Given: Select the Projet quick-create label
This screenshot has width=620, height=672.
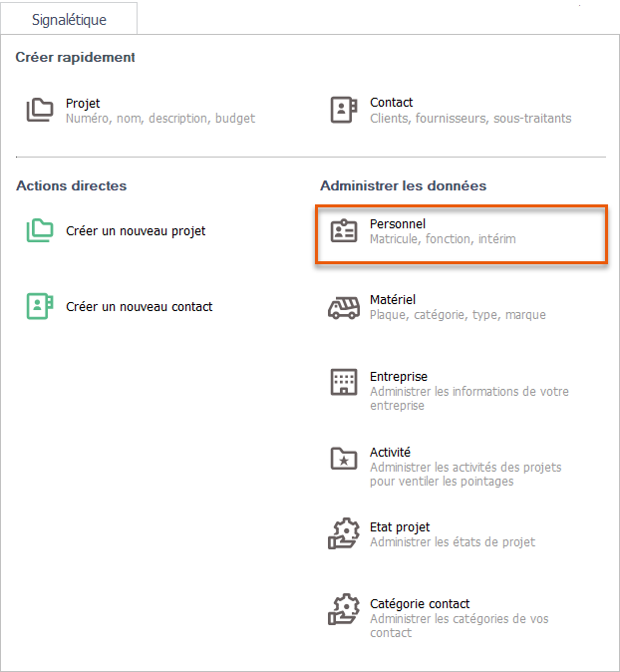Looking at the screenshot, I should click(x=83, y=103).
